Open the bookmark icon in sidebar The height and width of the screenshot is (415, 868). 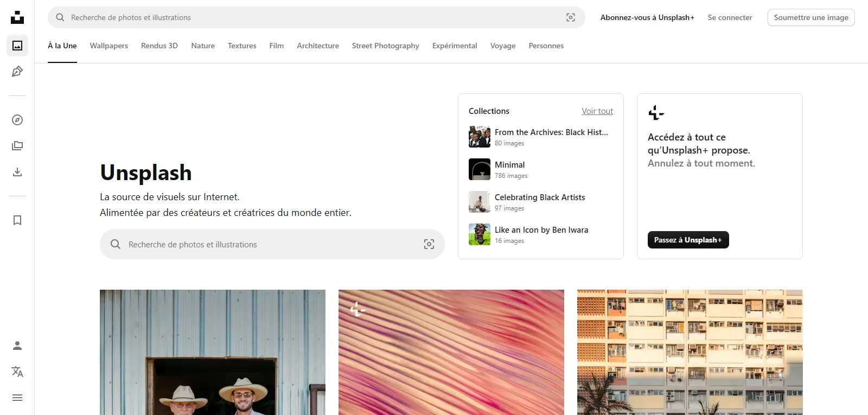tap(17, 220)
